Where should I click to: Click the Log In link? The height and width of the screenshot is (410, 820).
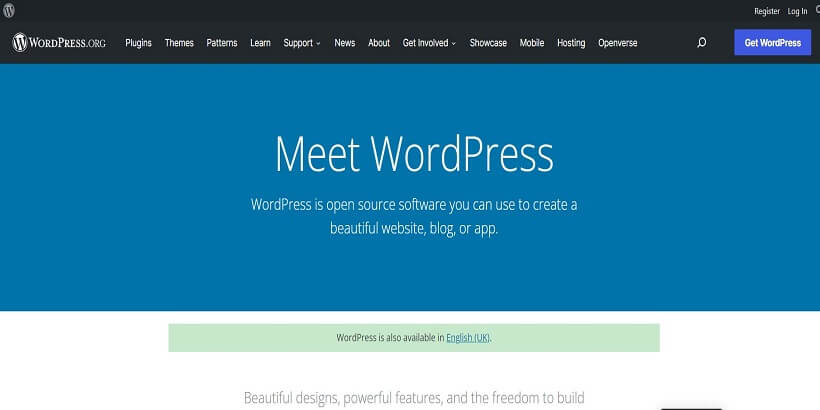pos(798,11)
